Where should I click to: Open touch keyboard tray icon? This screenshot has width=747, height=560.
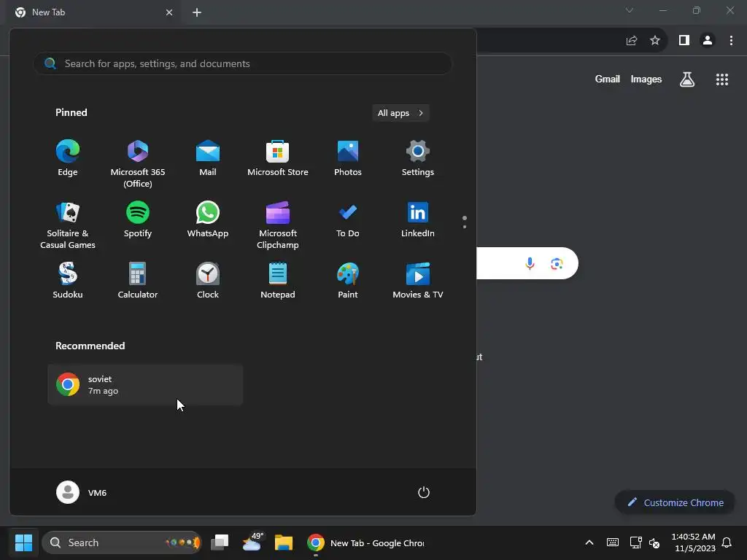tap(613, 542)
